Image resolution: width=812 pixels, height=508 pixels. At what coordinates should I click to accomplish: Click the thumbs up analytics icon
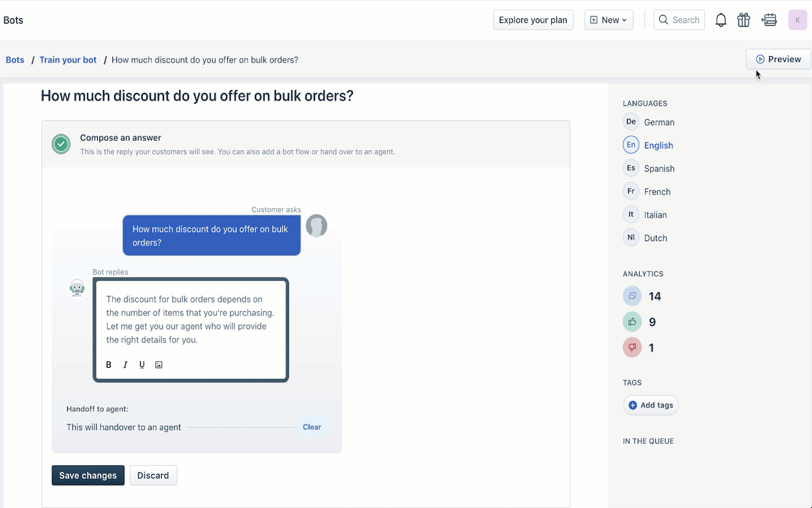(632, 321)
